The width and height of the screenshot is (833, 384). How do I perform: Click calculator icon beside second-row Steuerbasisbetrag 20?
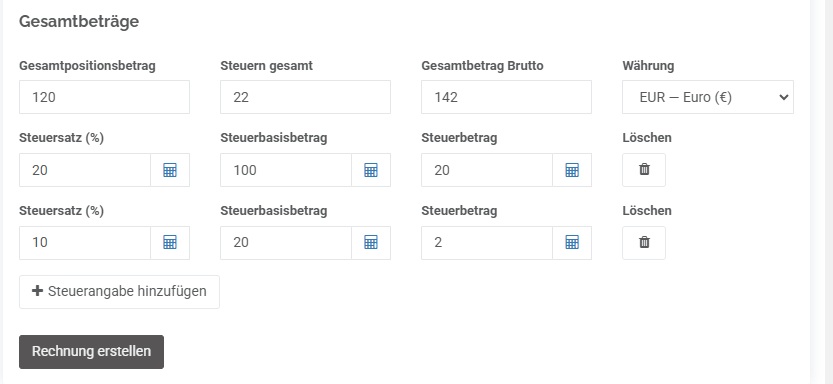click(x=371, y=243)
